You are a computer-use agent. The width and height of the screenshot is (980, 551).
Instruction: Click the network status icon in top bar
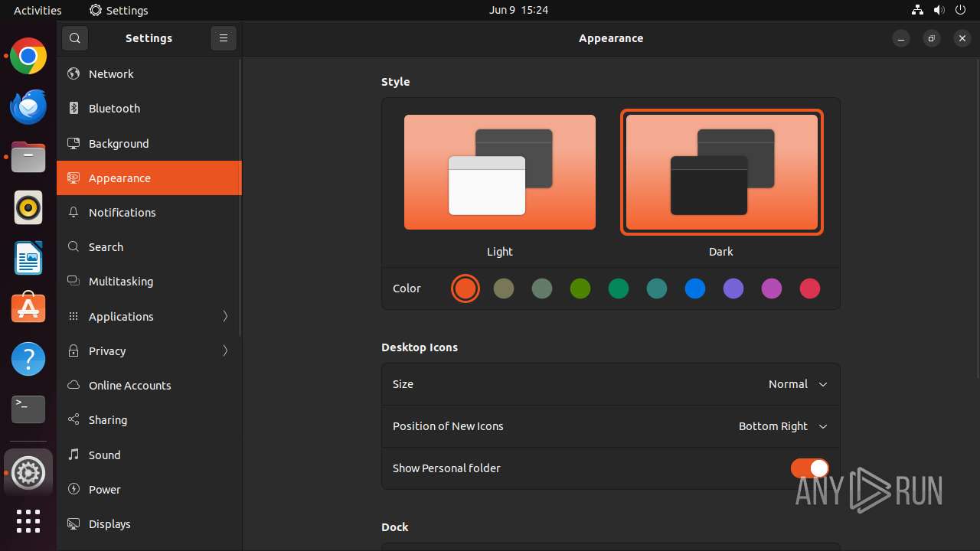pyautogui.click(x=917, y=10)
